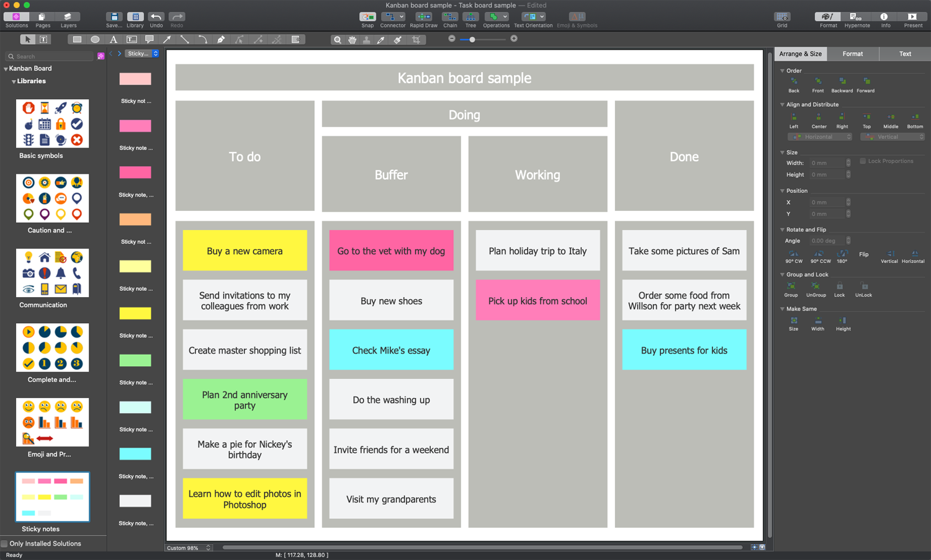Go to the next library with right arrow
This screenshot has height=560, width=931.
pyautogui.click(x=120, y=54)
